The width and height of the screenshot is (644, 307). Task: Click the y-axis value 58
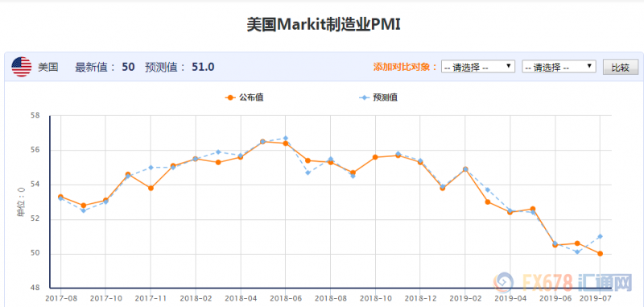tap(35, 115)
